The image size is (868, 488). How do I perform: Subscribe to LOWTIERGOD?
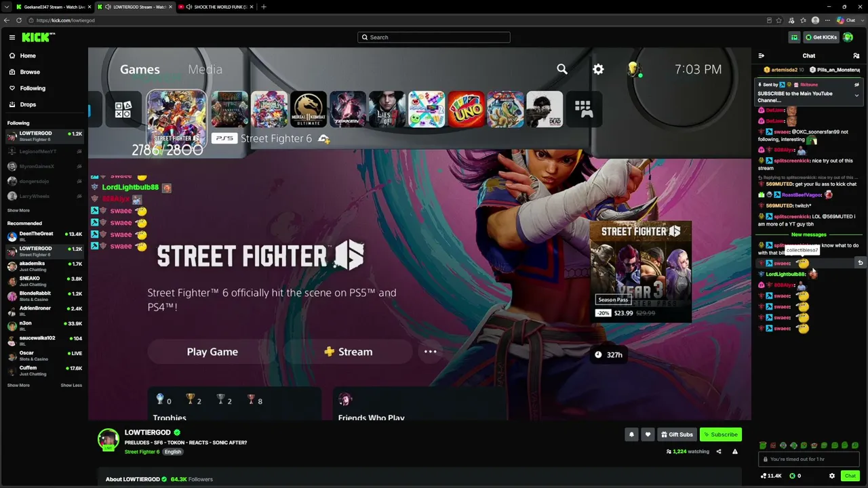pos(720,434)
